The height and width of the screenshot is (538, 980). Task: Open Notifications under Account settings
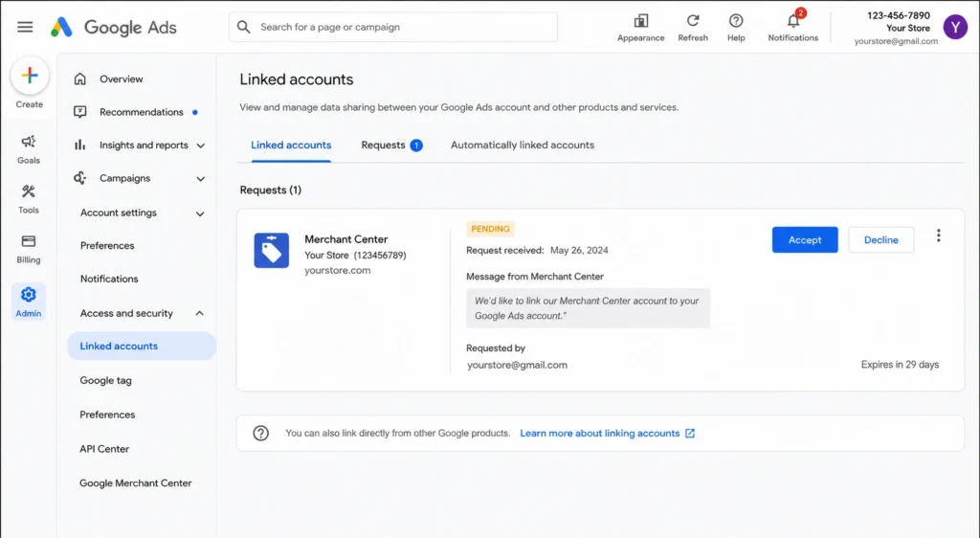[x=109, y=279]
